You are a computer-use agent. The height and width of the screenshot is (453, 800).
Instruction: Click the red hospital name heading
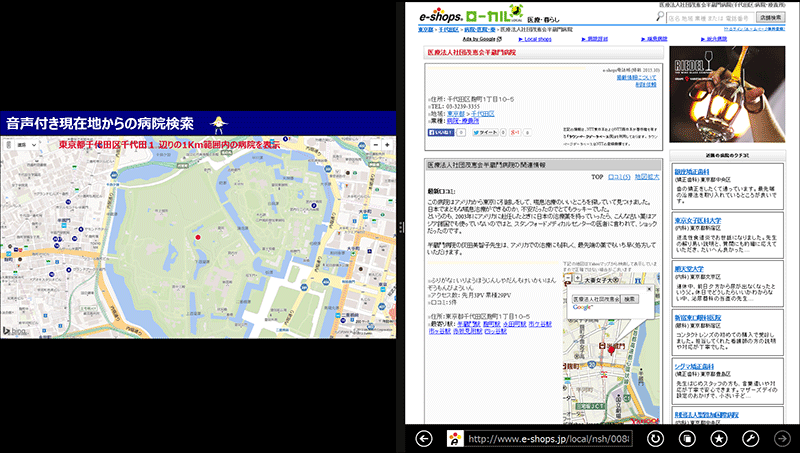click(471, 53)
